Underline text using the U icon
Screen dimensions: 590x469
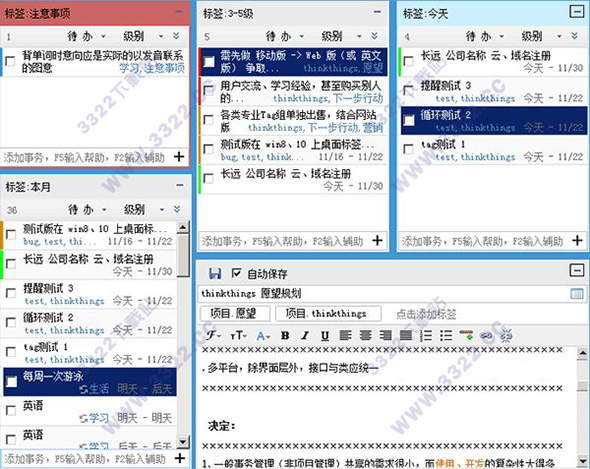[325, 335]
